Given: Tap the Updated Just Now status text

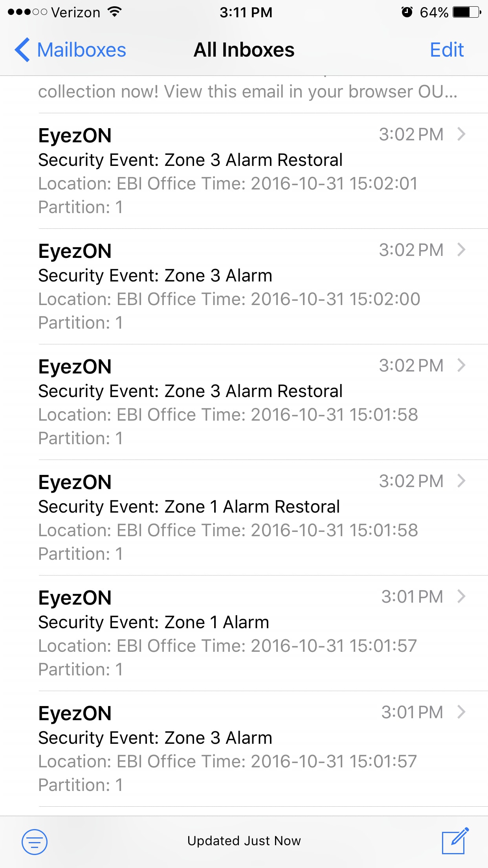Looking at the screenshot, I should [244, 841].
